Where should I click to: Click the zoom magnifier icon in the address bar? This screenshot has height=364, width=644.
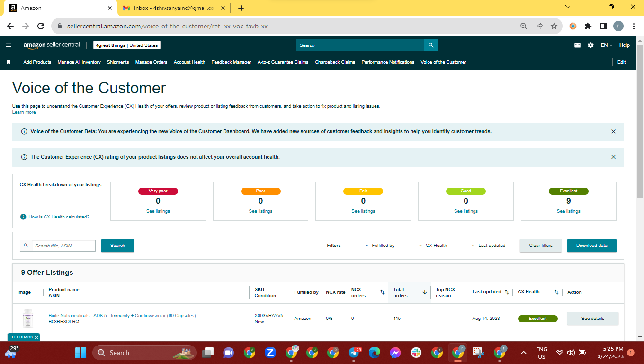pyautogui.click(x=524, y=26)
